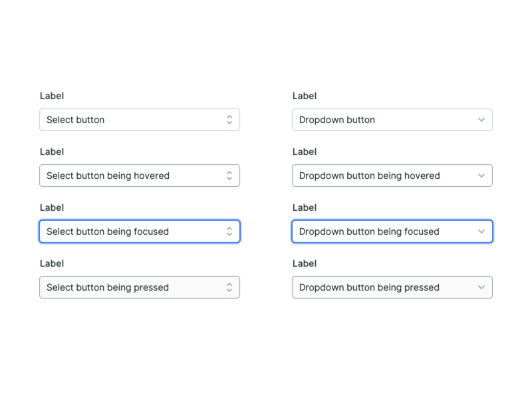
Task: Select the Select button being focused control
Action: 140,231
